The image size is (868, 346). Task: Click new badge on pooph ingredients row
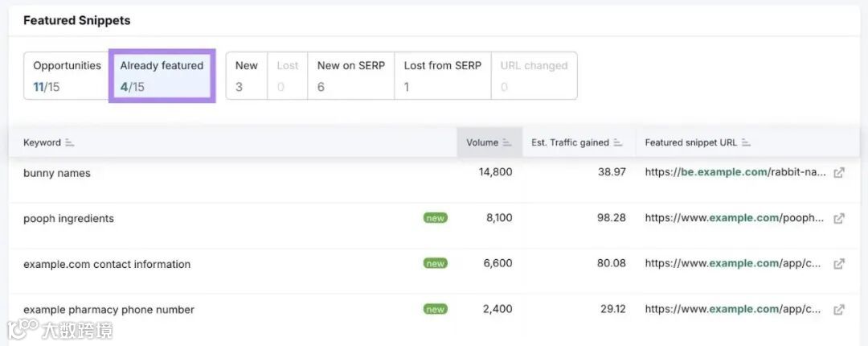[435, 218]
